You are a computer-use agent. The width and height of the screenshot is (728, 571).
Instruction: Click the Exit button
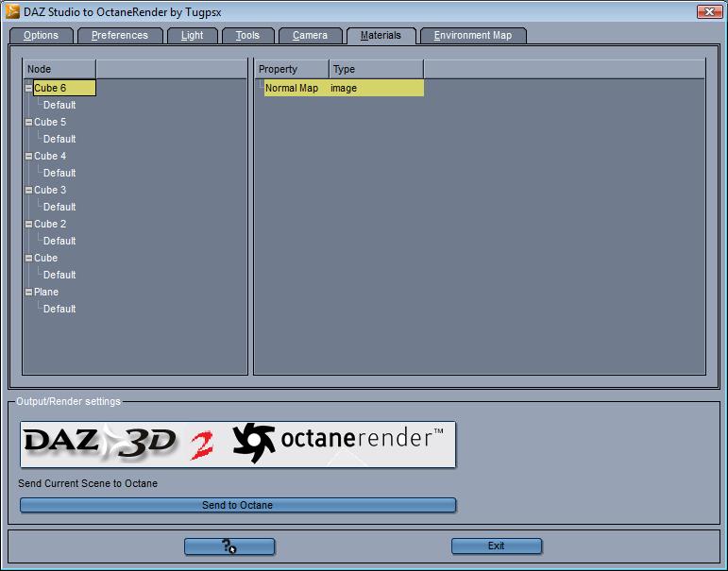click(497, 546)
